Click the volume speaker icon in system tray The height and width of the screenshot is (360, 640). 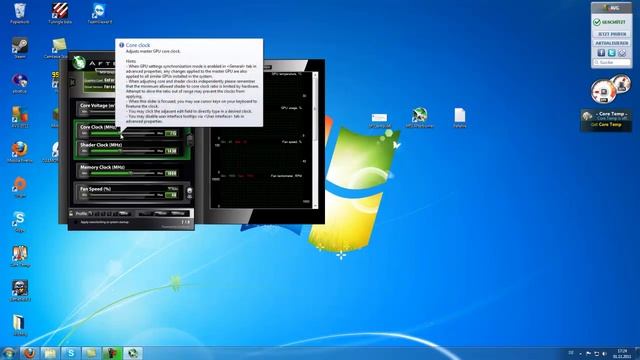pos(604,353)
